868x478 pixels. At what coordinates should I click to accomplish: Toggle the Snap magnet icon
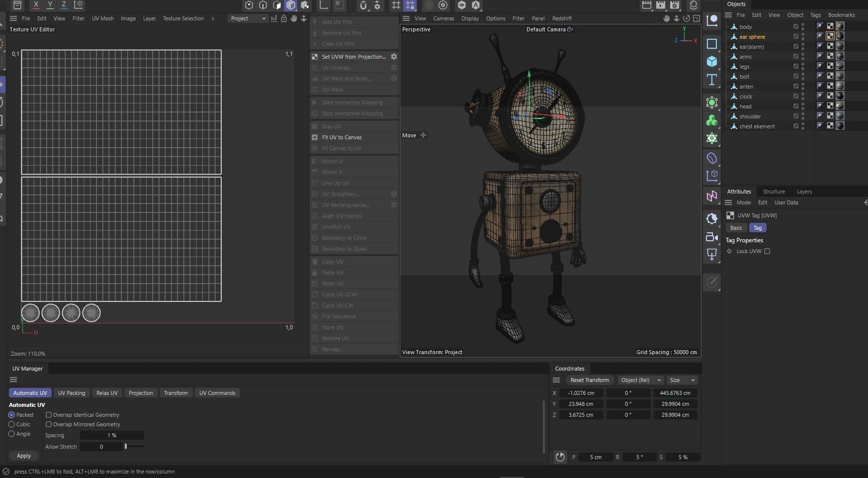(x=363, y=5)
